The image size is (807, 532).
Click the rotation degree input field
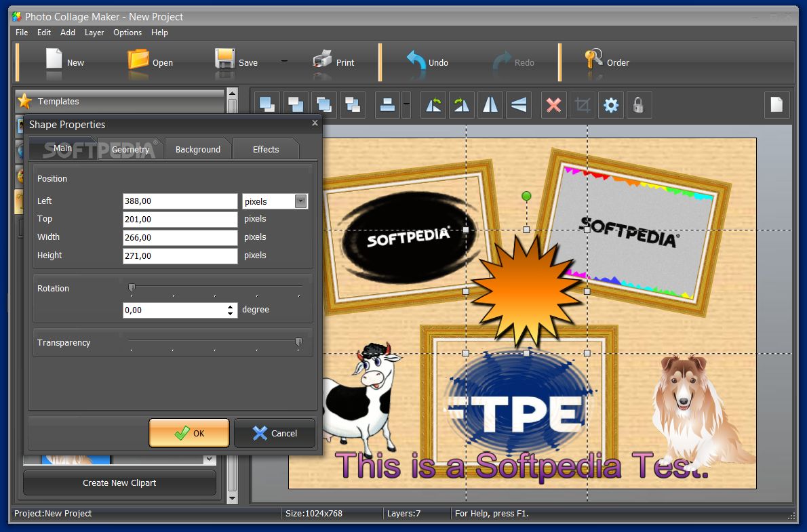(175, 310)
